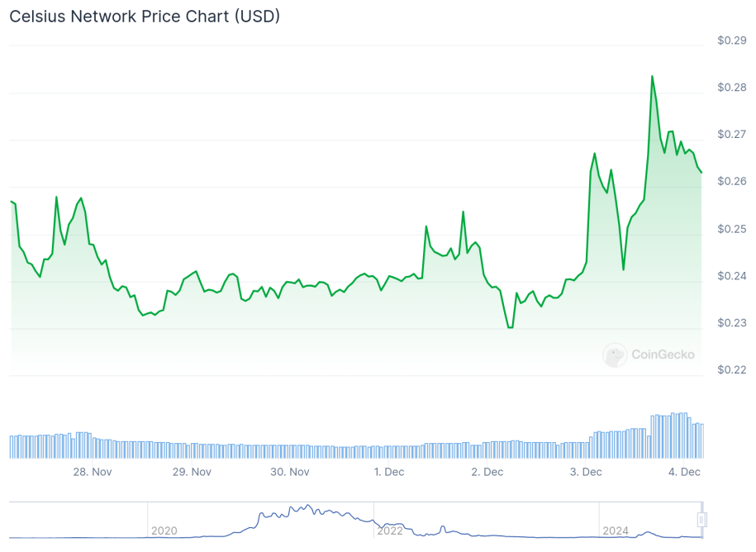Image resolution: width=756 pixels, height=552 pixels.
Task: Click the CoinGecko watermark text
Action: (663, 355)
